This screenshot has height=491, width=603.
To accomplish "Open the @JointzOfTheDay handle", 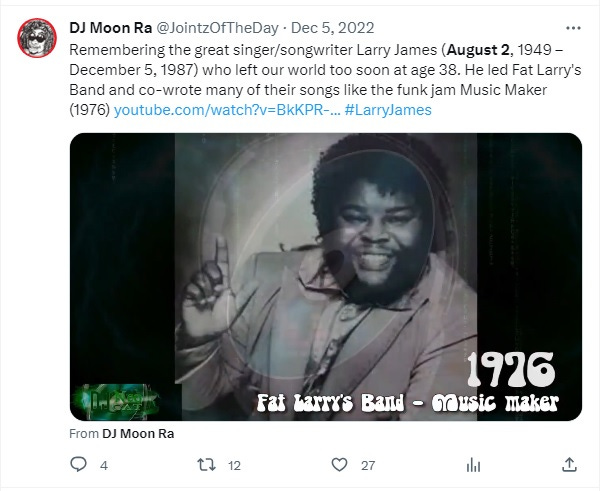I will click(x=217, y=28).
